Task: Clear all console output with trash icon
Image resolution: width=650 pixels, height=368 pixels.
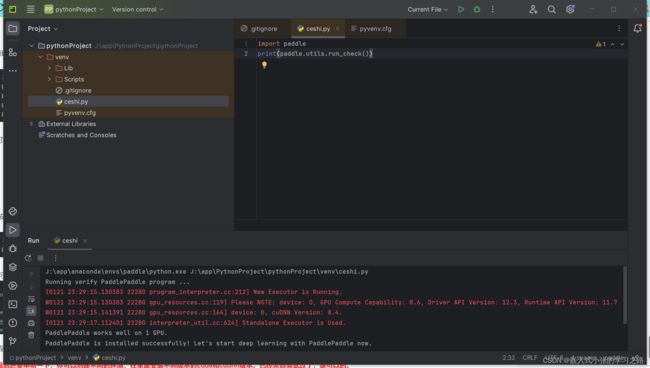Action: pyautogui.click(x=31, y=335)
